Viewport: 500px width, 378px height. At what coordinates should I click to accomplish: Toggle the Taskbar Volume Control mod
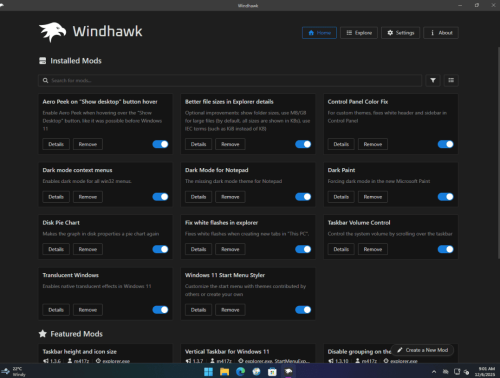click(x=446, y=249)
